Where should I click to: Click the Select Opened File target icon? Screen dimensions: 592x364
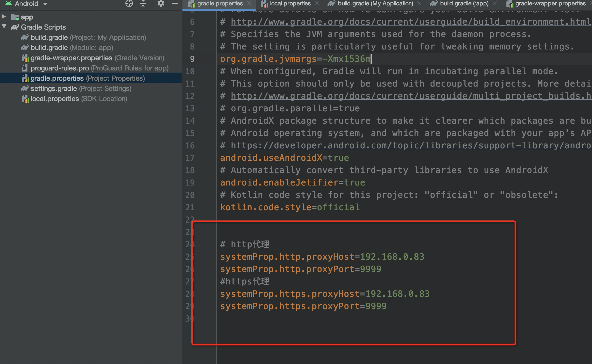129,3
